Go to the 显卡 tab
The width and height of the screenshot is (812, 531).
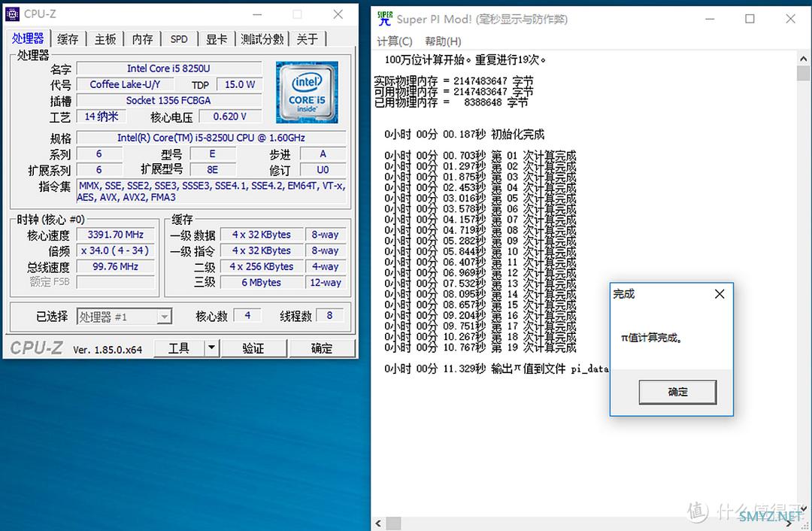[x=217, y=39]
